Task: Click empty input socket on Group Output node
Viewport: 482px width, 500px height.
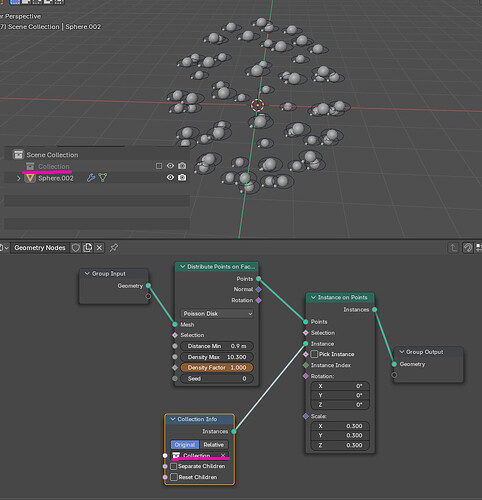Action: [x=394, y=375]
